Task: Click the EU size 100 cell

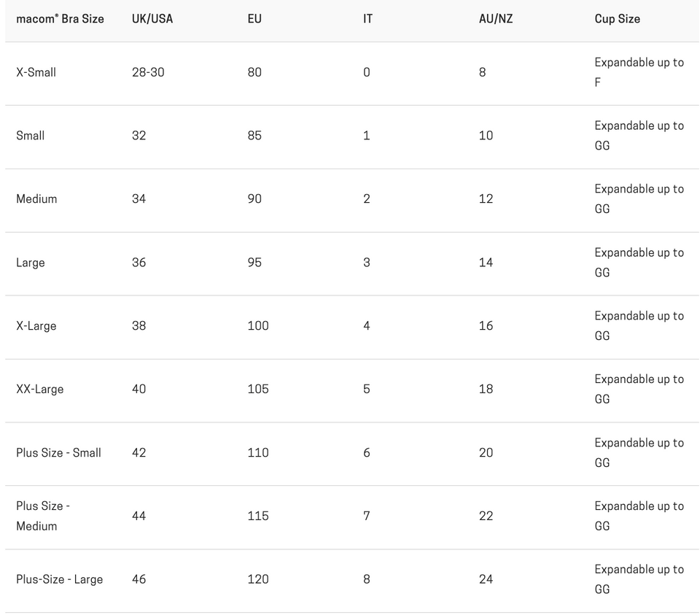Action: click(258, 326)
